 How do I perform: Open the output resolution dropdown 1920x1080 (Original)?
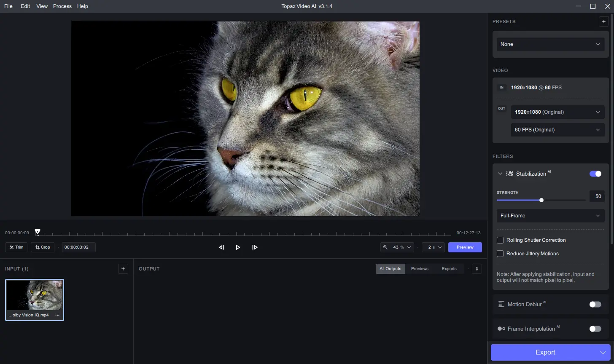pyautogui.click(x=558, y=112)
